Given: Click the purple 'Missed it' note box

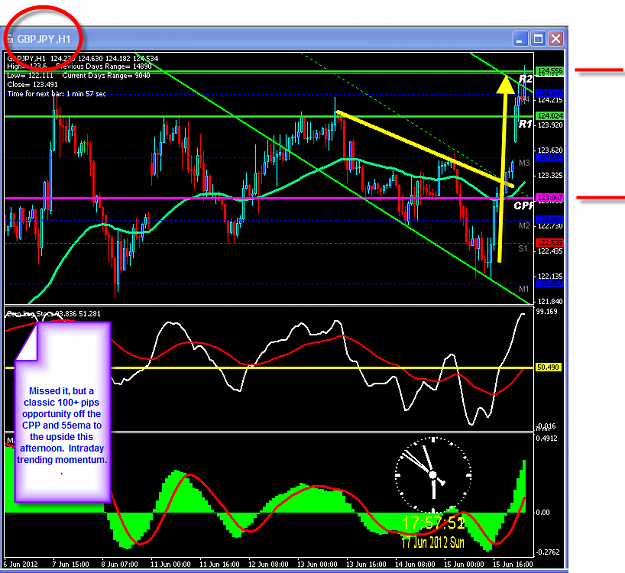Looking at the screenshot, I should (x=62, y=412).
